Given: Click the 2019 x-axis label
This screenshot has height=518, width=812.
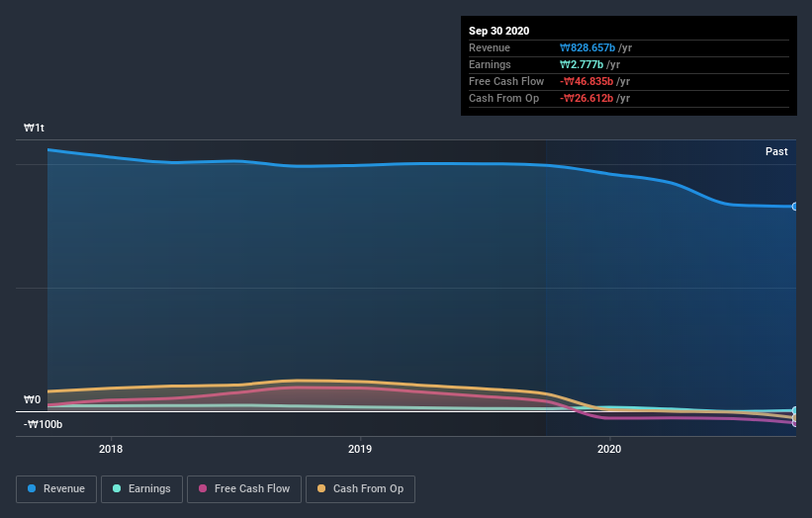Looking at the screenshot, I should point(360,449).
